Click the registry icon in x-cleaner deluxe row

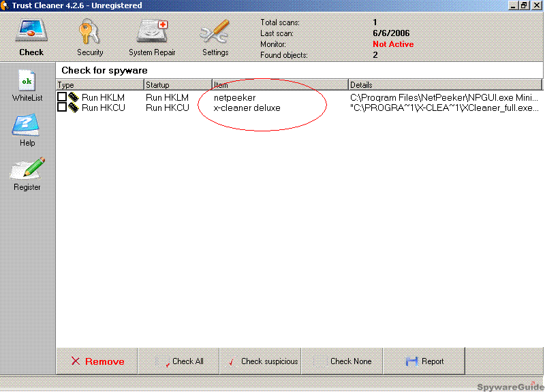(74, 108)
